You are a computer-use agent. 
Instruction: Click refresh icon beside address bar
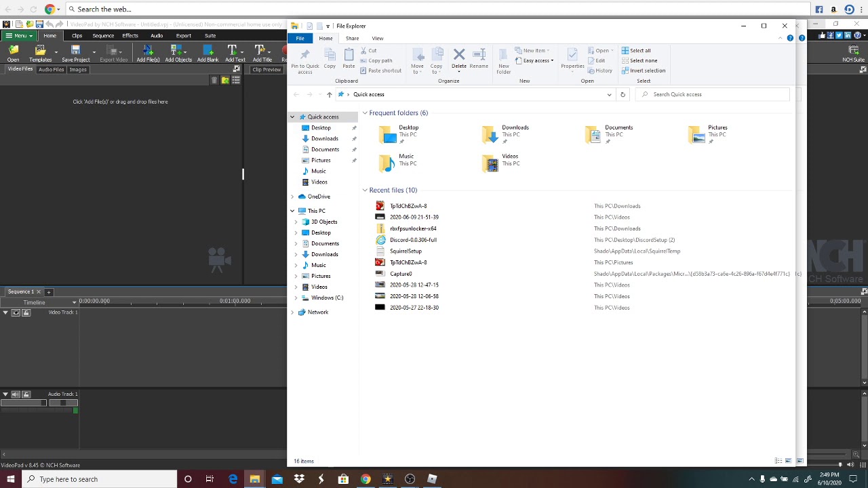623,94
